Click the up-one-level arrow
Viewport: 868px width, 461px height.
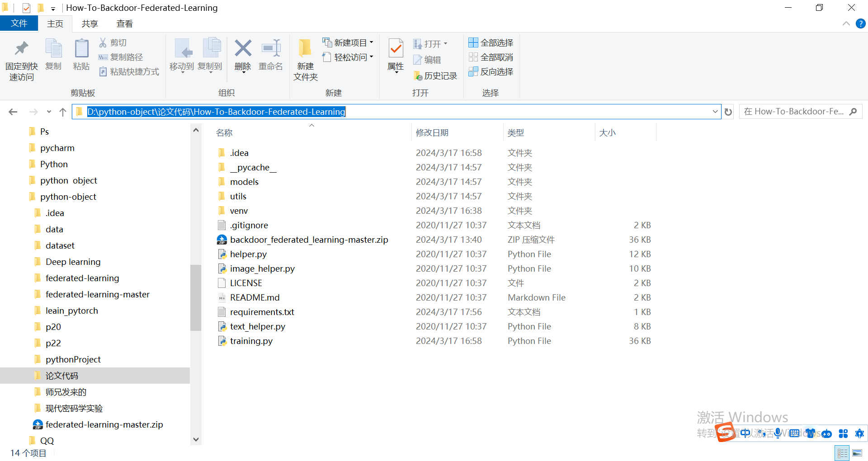[x=63, y=112]
